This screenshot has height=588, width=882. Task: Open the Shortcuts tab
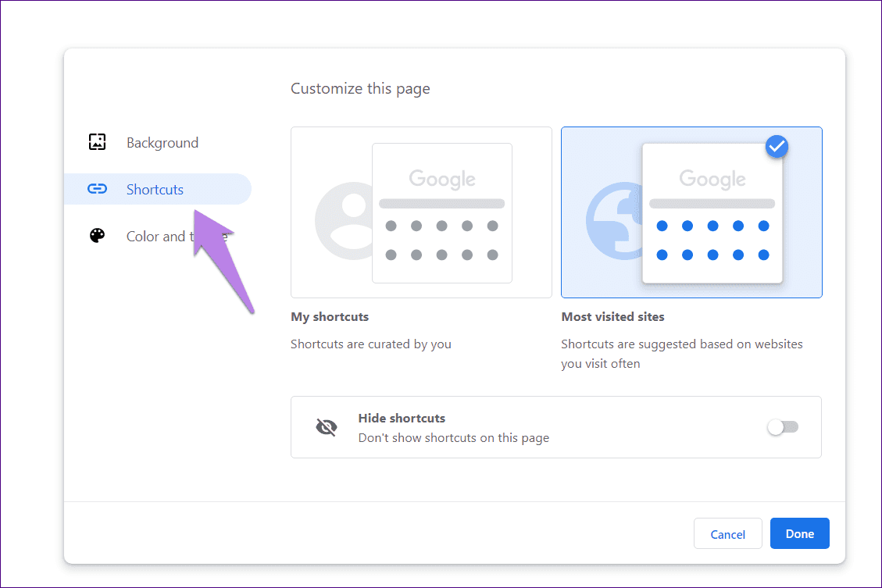[158, 189]
